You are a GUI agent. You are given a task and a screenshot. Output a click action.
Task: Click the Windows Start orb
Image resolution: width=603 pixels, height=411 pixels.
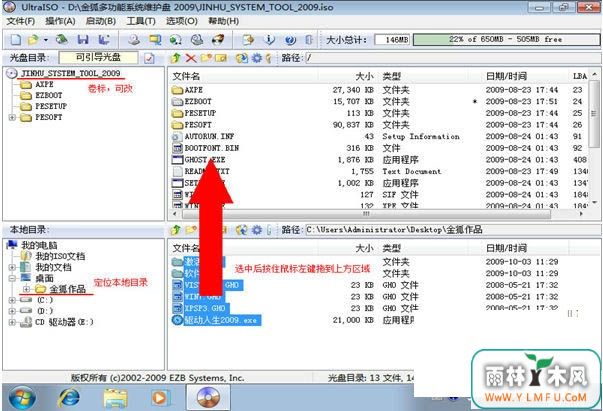coord(22,397)
